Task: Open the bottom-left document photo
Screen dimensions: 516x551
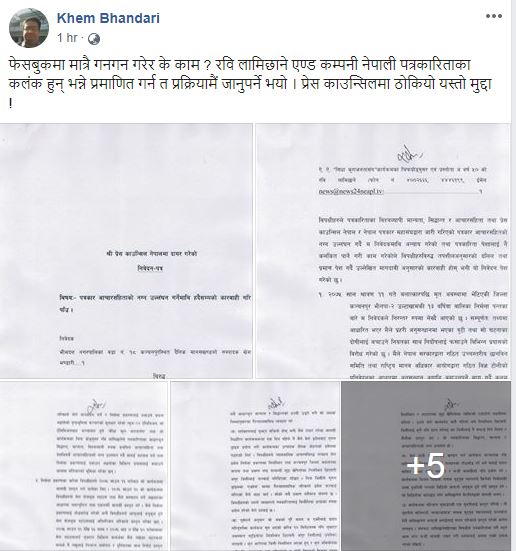Action: 84,466
